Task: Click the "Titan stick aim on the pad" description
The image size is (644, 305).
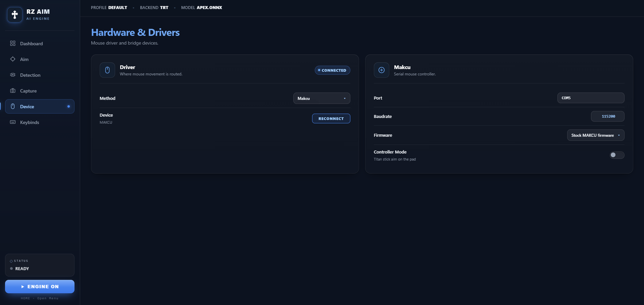Action: pyautogui.click(x=395, y=159)
